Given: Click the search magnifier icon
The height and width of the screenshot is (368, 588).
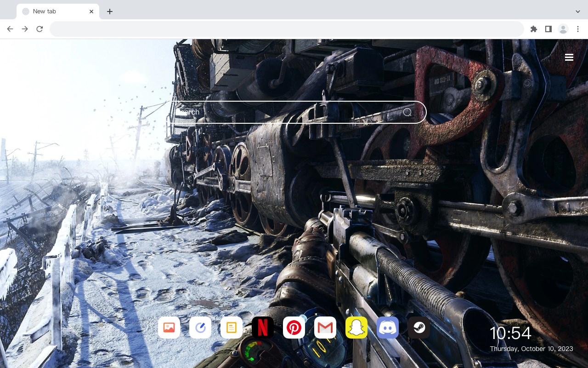Looking at the screenshot, I should point(407,112).
